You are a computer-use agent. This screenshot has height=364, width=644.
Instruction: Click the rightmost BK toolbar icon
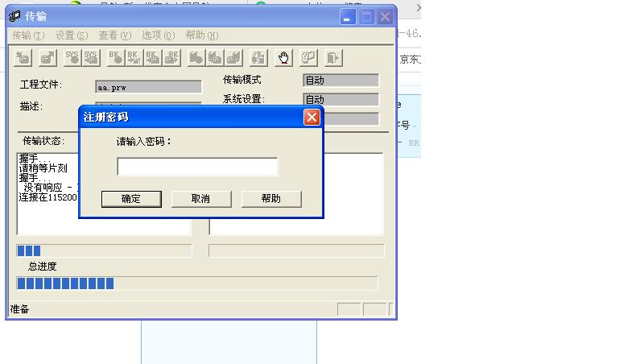pos(172,57)
